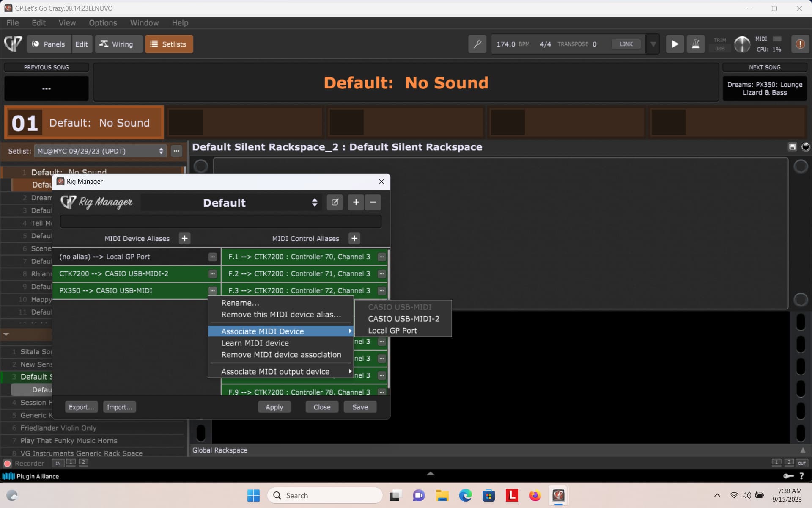The image size is (812, 508).
Task: Select song part 01 Default: No Sound tile
Action: (84, 123)
